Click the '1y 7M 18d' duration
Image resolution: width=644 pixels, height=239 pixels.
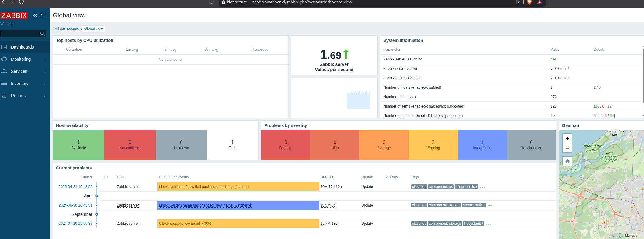pyautogui.click(x=329, y=224)
